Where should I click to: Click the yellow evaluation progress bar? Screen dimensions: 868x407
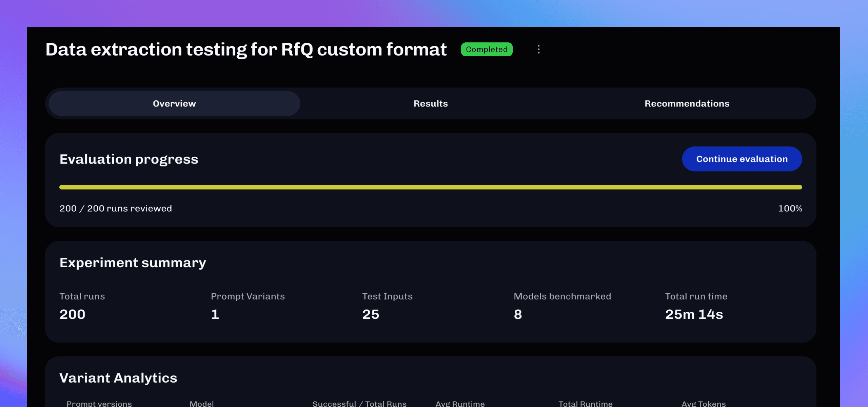[431, 187]
